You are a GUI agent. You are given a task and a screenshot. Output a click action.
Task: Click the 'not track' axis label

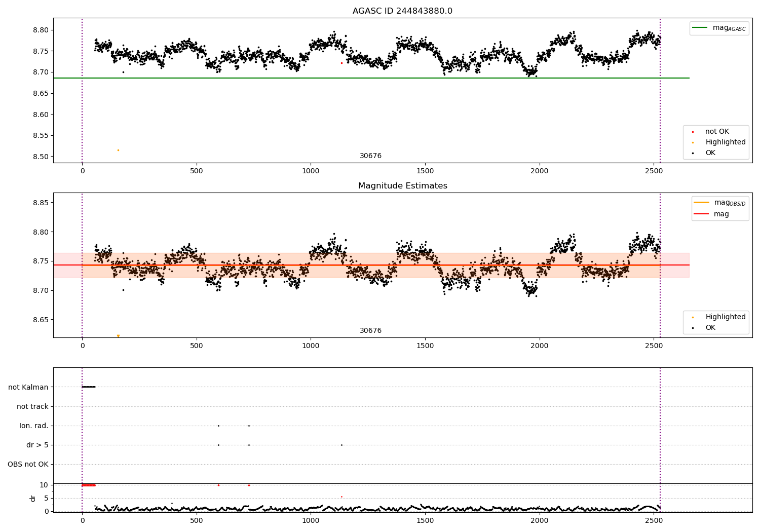pyautogui.click(x=32, y=406)
